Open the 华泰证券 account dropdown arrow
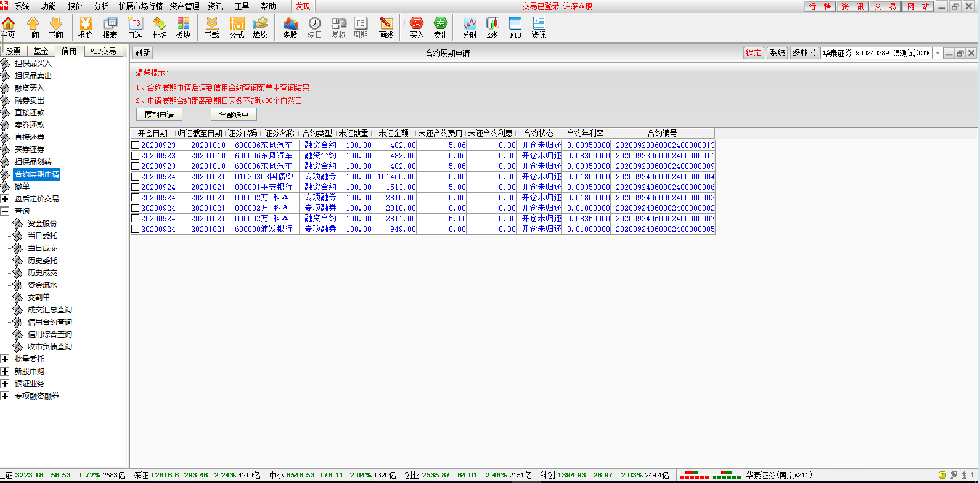Screen dimensions: 980x483 pyautogui.click(x=938, y=53)
